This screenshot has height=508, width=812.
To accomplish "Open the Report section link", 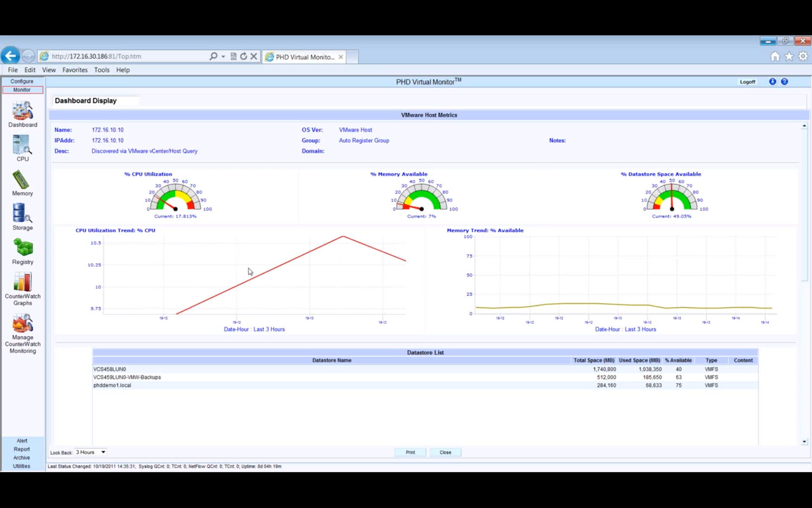I will point(22,449).
